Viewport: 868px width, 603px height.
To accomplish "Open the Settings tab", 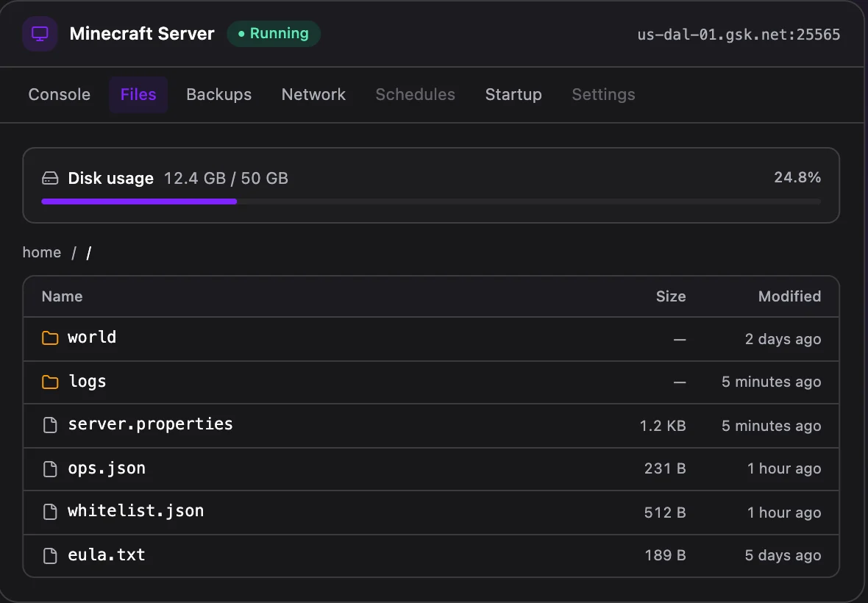I will (603, 95).
